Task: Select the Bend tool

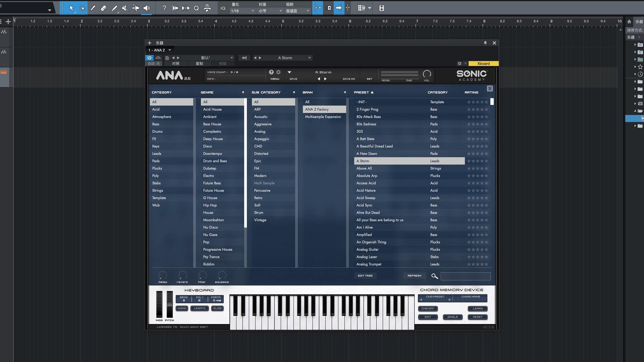Action: pos(136,8)
